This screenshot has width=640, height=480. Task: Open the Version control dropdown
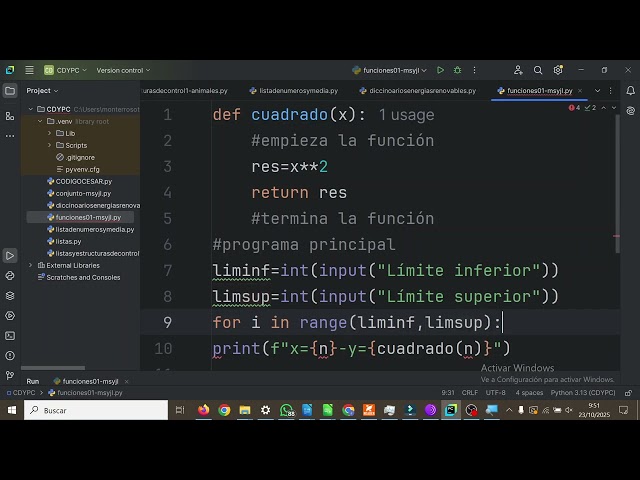pyautogui.click(x=123, y=70)
